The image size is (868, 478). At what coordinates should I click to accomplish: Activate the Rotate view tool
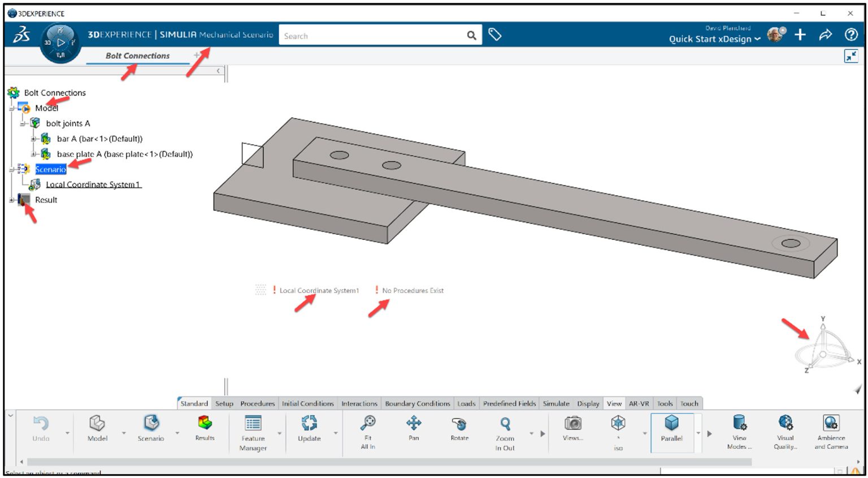(x=459, y=423)
